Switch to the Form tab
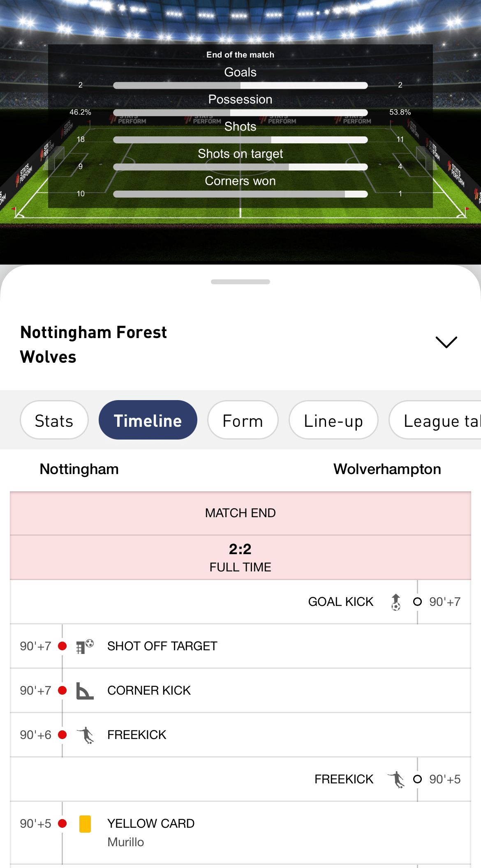Image resolution: width=481 pixels, height=868 pixels. 243,420
